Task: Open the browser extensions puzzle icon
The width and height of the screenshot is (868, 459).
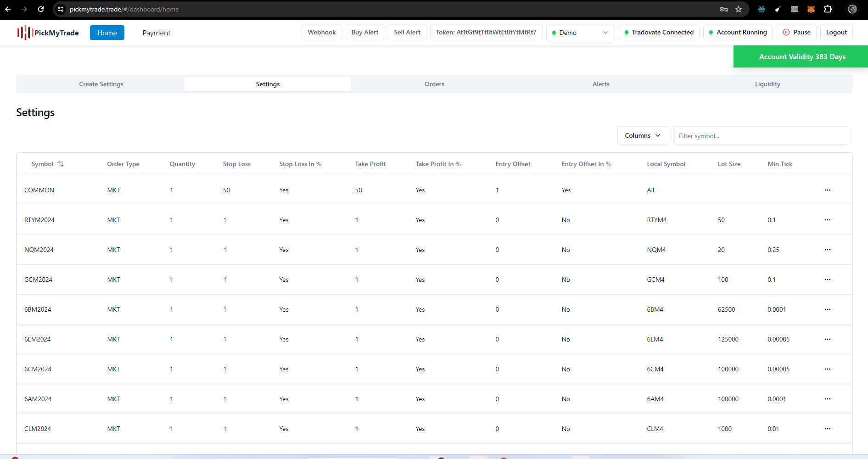Action: [828, 9]
